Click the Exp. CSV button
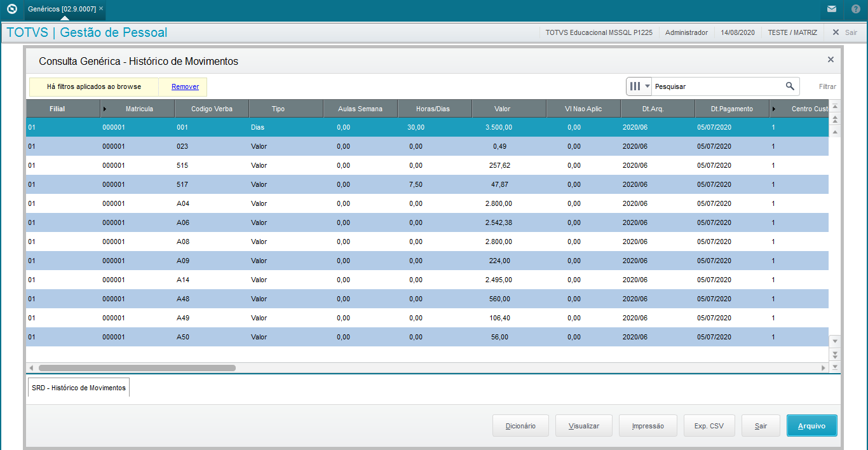 [x=709, y=426]
